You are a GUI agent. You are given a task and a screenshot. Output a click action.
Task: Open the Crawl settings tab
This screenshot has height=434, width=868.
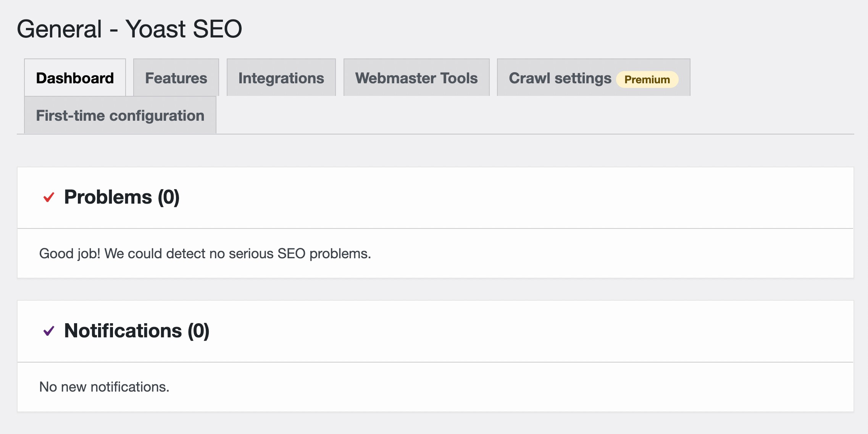pyautogui.click(x=560, y=78)
